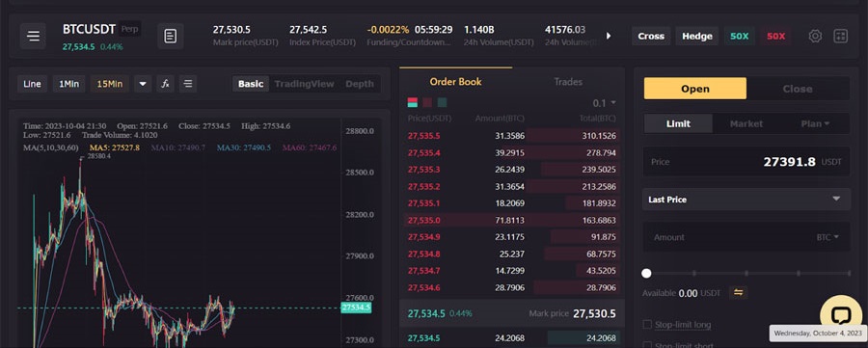Open the hamburger menu beside BTCUSDT
The height and width of the screenshot is (348, 868).
[x=33, y=36]
